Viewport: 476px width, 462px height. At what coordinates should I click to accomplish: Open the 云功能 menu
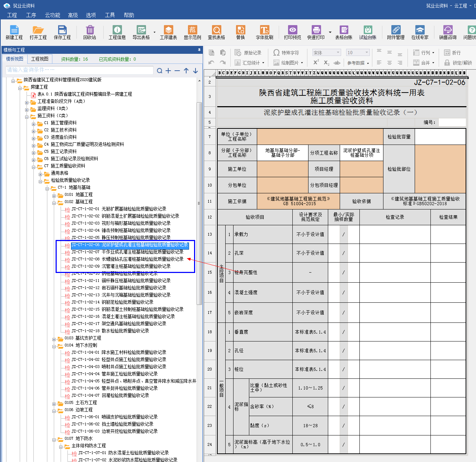point(53,15)
